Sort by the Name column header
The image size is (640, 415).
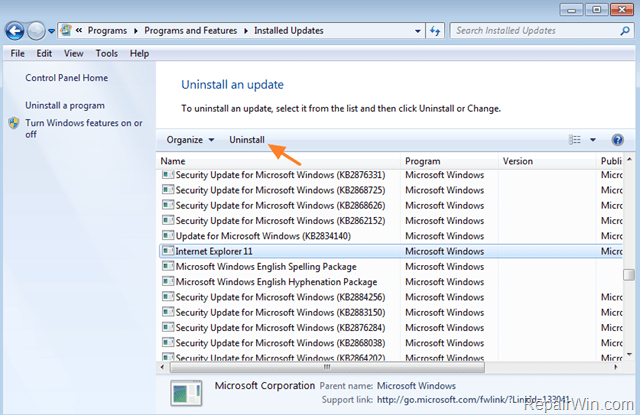point(279,161)
